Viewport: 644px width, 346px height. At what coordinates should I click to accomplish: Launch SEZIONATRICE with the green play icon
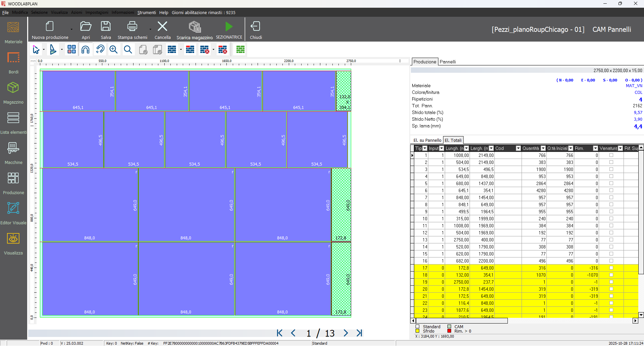click(229, 26)
